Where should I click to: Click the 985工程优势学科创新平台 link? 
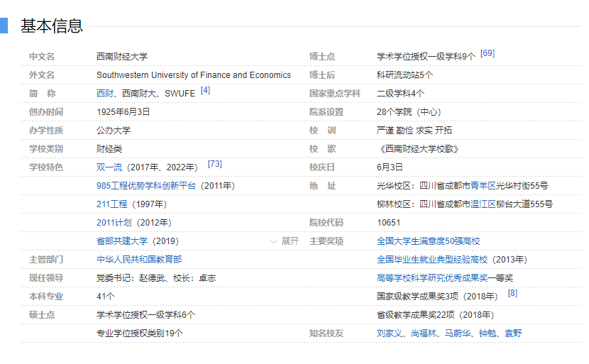145,186
